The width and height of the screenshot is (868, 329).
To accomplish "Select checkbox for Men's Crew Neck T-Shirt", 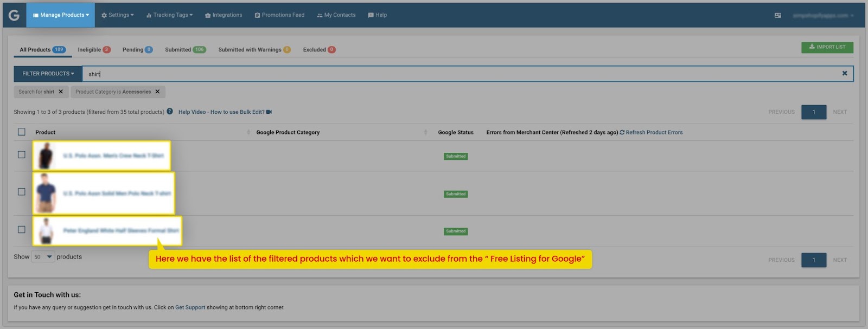I will click(22, 154).
